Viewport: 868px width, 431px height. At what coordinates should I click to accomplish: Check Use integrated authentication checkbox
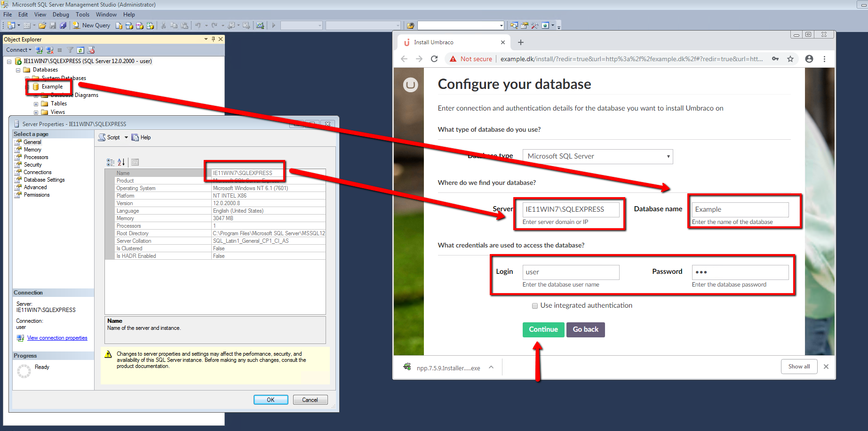pyautogui.click(x=535, y=306)
